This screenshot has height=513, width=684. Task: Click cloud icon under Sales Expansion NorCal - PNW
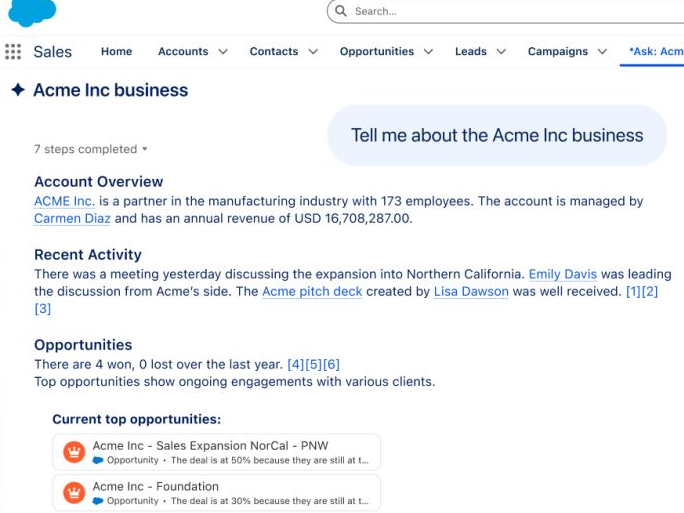(98, 460)
